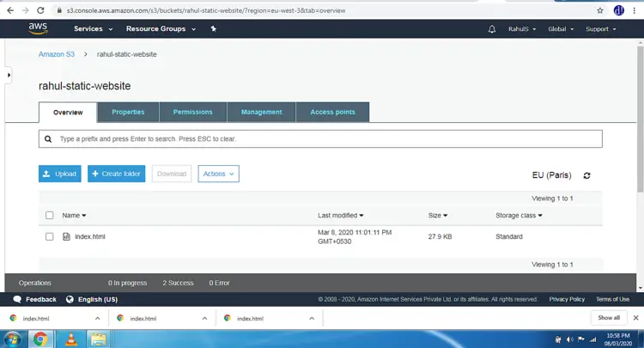Switch to the Properties tab
Image resolution: width=644 pixels, height=348 pixels.
coord(128,113)
